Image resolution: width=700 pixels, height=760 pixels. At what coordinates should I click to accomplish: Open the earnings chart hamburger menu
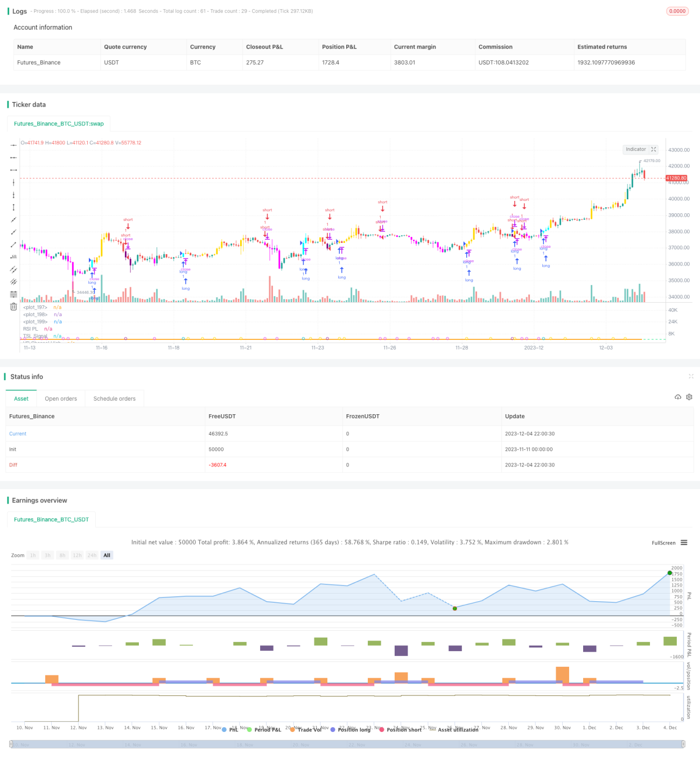684,542
